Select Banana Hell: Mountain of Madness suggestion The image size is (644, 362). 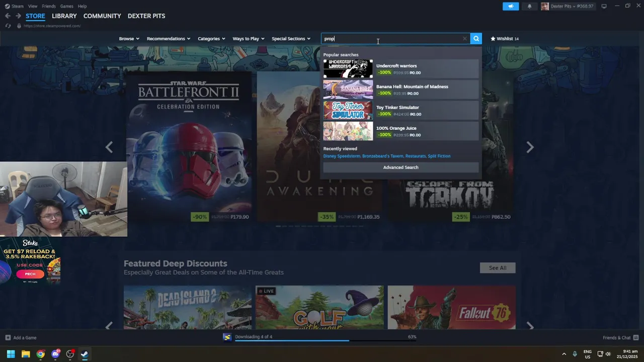tap(400, 89)
